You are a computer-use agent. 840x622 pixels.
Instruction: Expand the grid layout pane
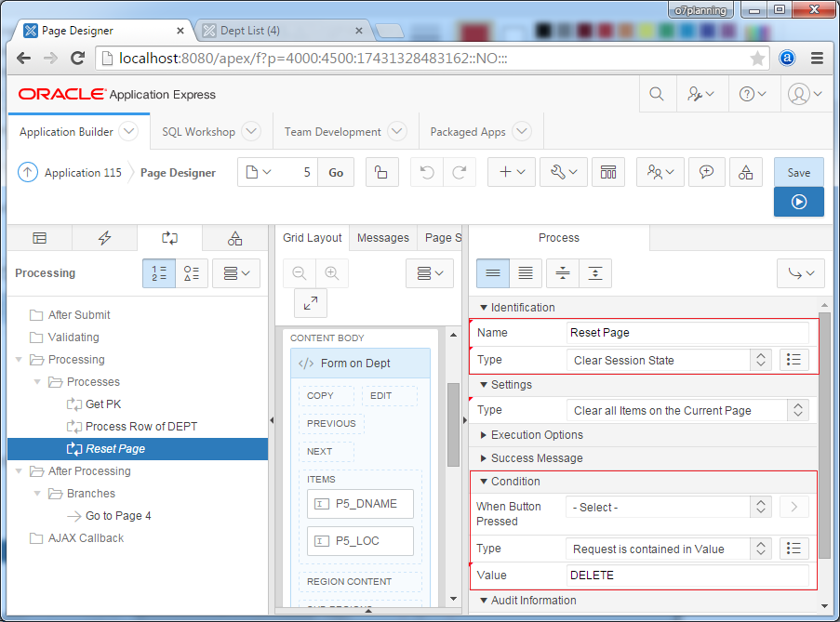[x=311, y=303]
